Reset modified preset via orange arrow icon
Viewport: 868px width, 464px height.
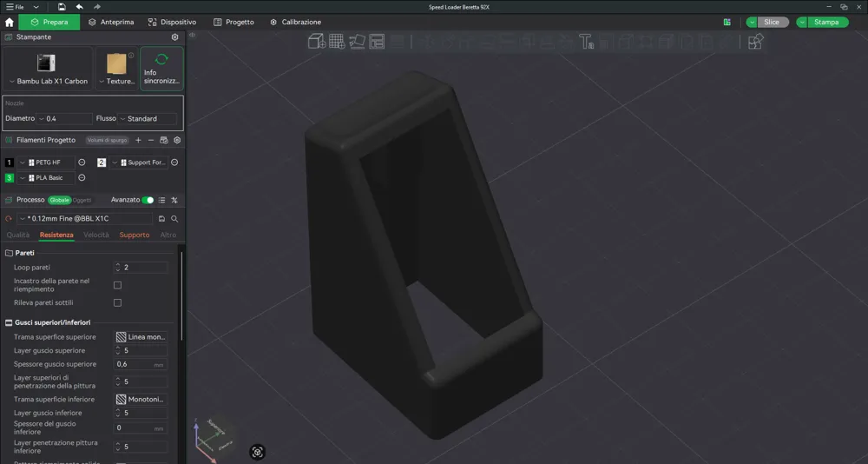tap(9, 219)
